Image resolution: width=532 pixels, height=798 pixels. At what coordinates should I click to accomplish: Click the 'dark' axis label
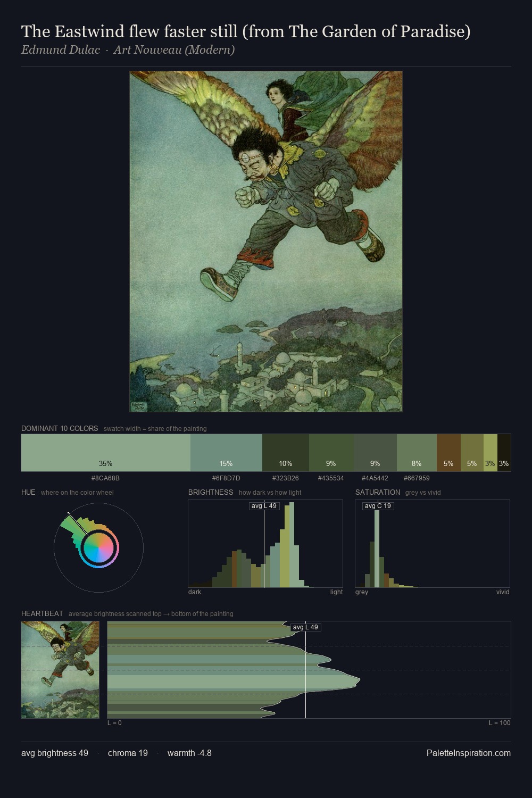click(195, 592)
